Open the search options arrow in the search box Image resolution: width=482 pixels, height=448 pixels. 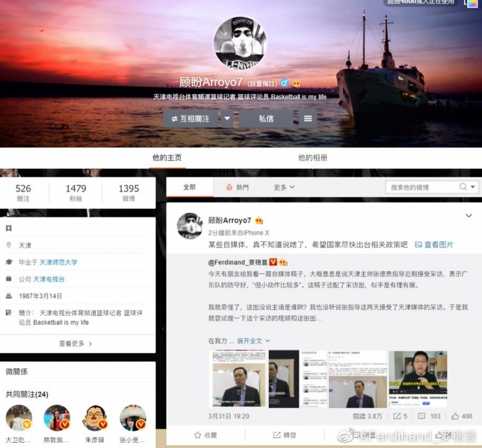473,186
